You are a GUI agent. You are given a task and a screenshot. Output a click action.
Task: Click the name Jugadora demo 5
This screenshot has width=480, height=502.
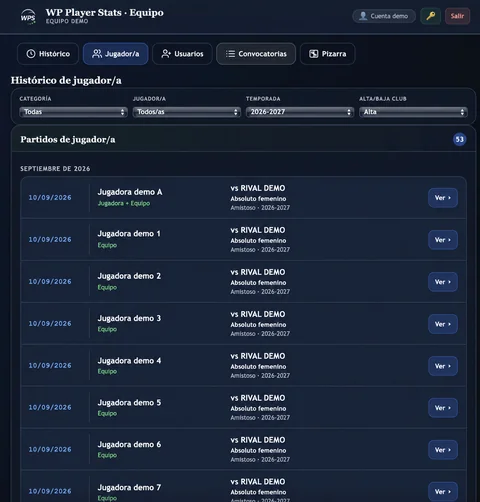coord(129,403)
